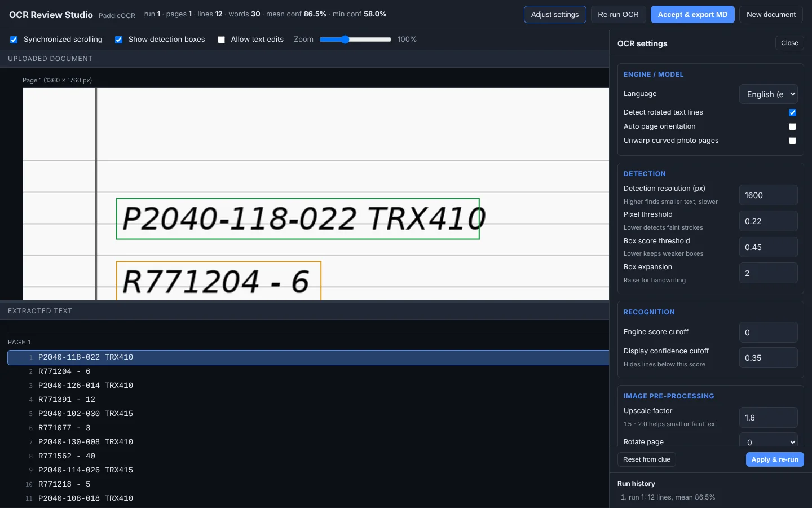Open the Rotate page dropdown
Screen dimensions: 812x508
(x=769, y=441)
